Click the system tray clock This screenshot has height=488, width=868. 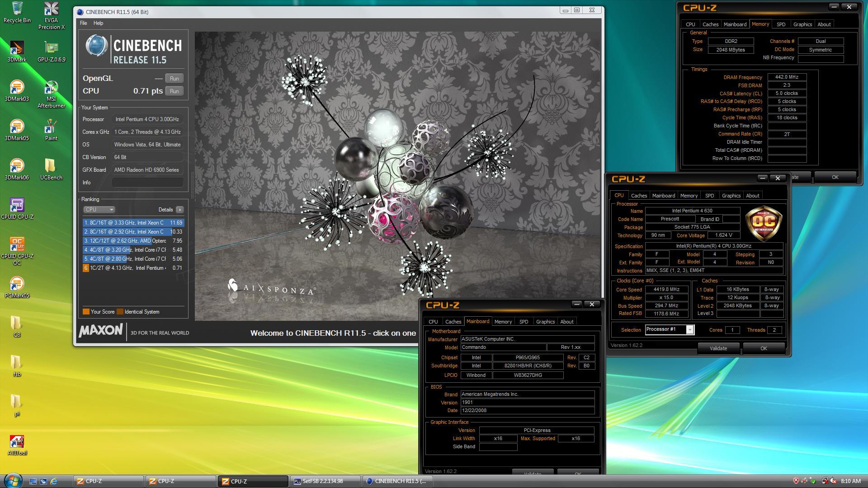(x=850, y=481)
